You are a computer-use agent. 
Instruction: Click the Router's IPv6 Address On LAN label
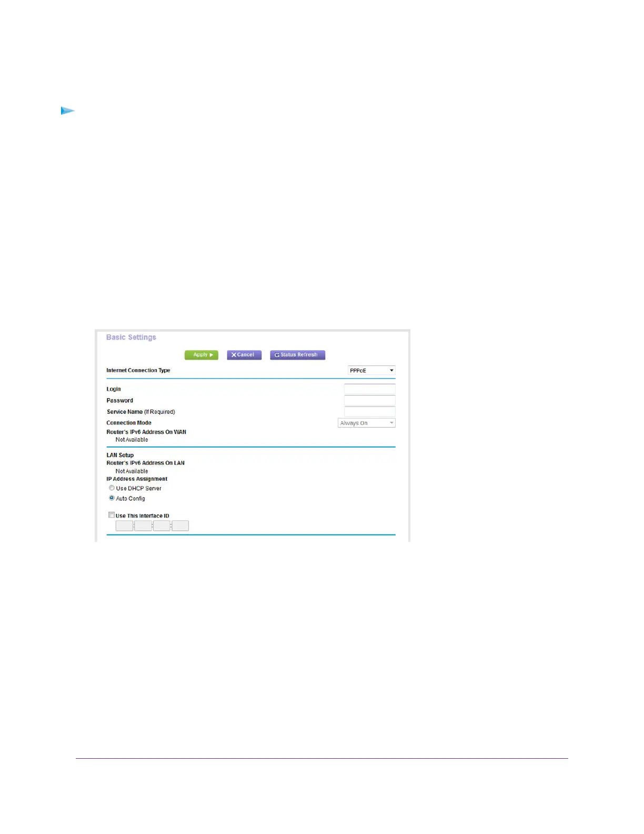pos(145,463)
